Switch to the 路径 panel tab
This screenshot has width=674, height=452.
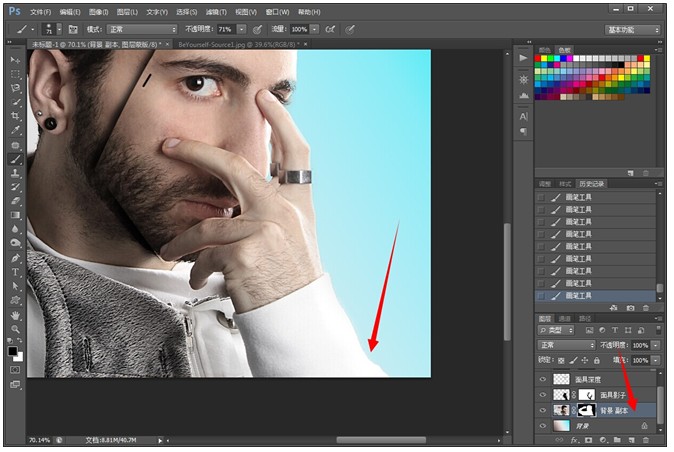click(x=585, y=318)
